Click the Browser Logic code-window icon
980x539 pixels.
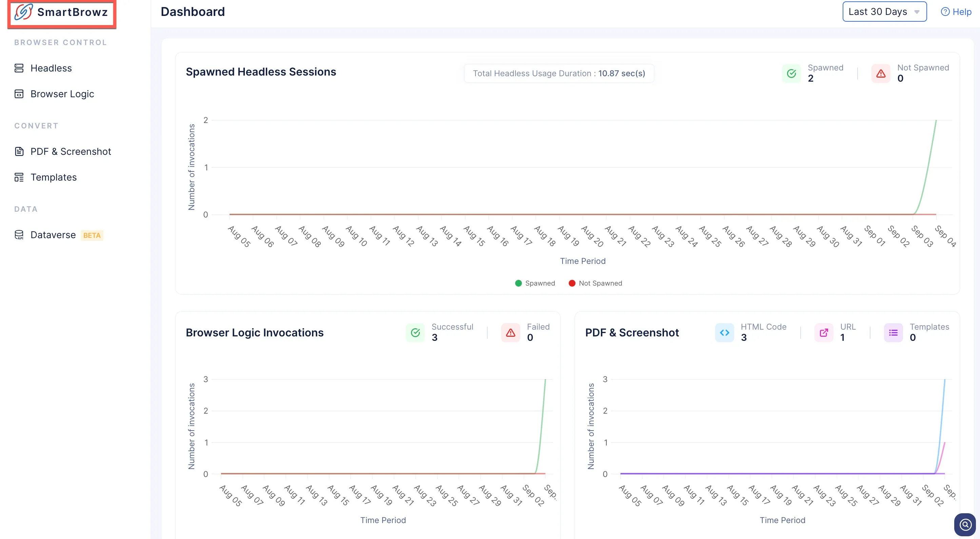tap(19, 94)
